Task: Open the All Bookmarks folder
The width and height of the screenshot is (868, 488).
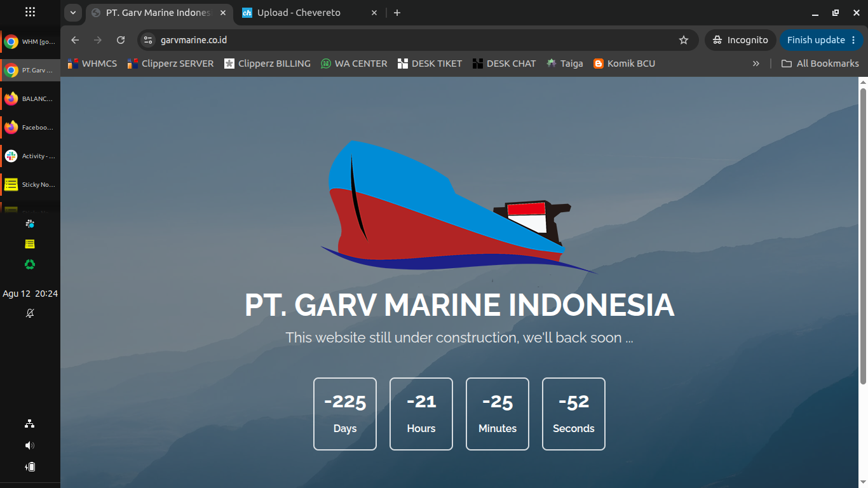Action: [820, 64]
